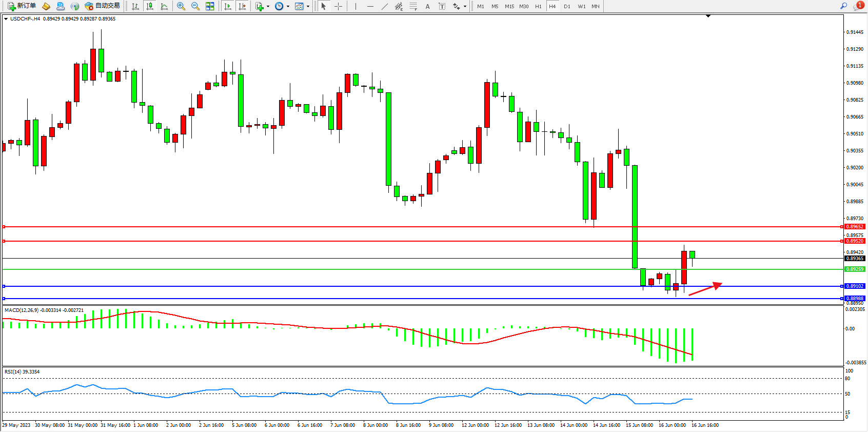Image resolution: width=868 pixels, height=432 pixels.
Task: Select the Crosshair tool
Action: point(339,6)
